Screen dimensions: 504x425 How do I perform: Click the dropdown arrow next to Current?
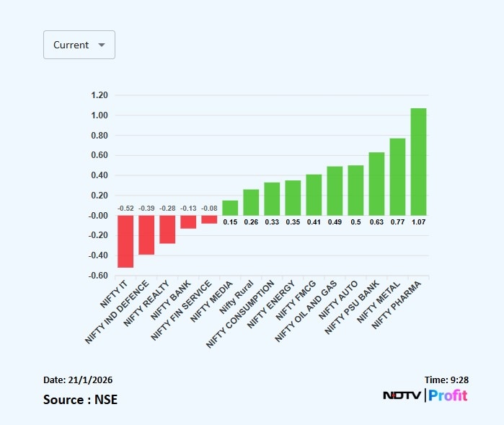pos(102,45)
